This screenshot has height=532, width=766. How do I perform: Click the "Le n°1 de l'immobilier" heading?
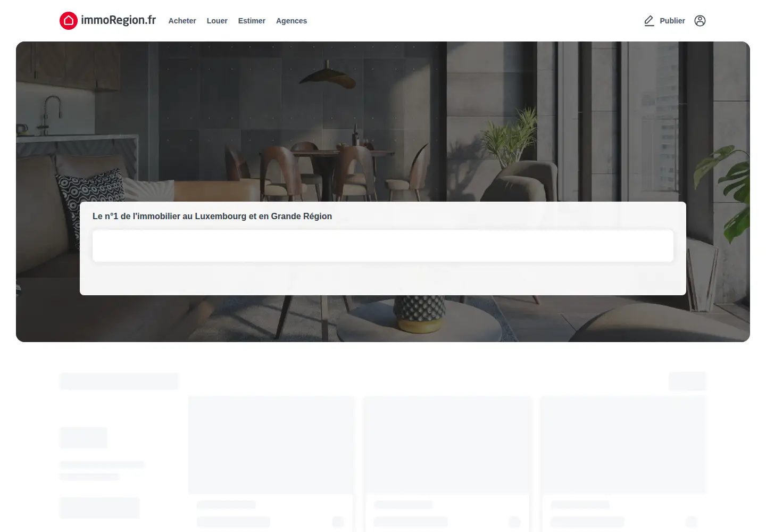[x=212, y=216]
